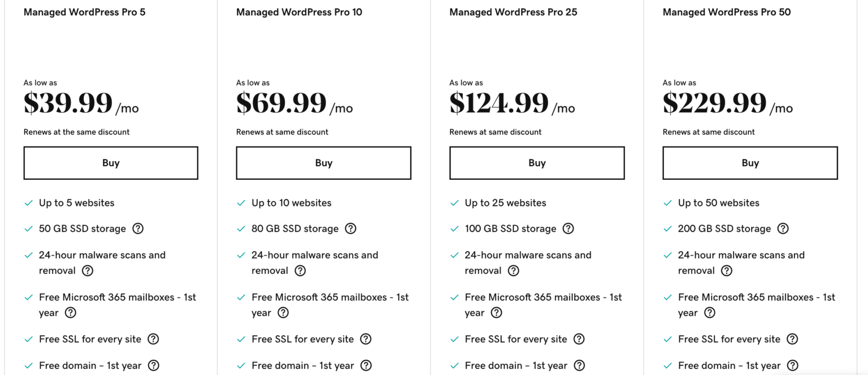The height and width of the screenshot is (375, 868).
Task: Open Microsoft 365 mailboxes info in Pro 50
Action: (x=710, y=313)
